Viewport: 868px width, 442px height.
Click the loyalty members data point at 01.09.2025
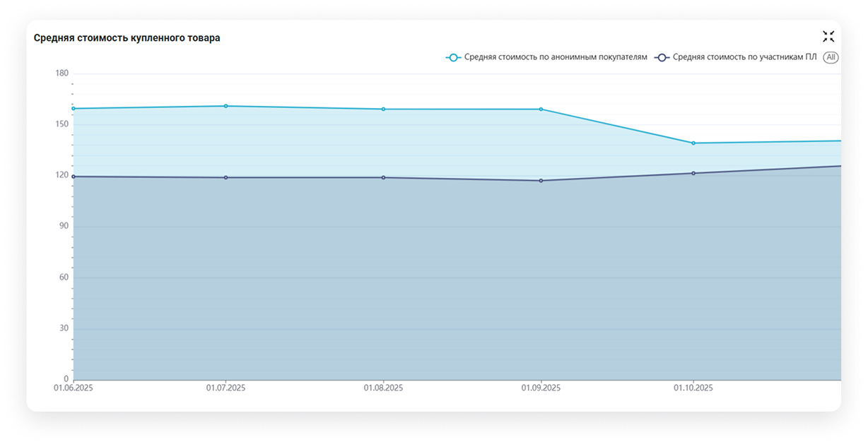pyautogui.click(x=541, y=181)
